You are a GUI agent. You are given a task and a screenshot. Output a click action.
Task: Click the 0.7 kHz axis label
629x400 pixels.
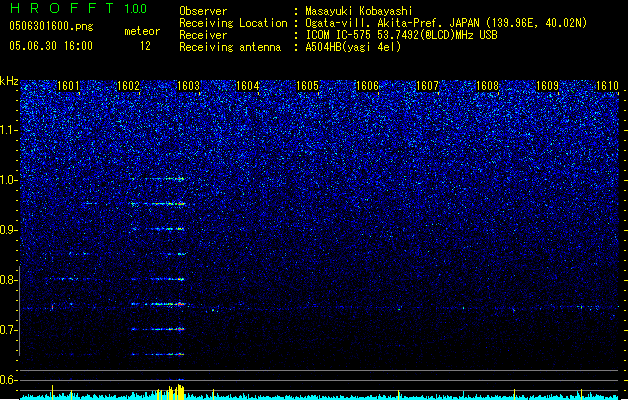8,330
